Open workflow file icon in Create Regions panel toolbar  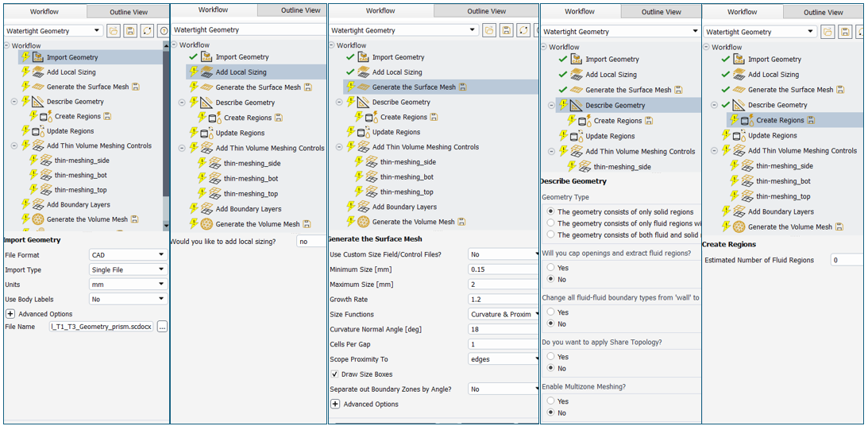(x=828, y=32)
